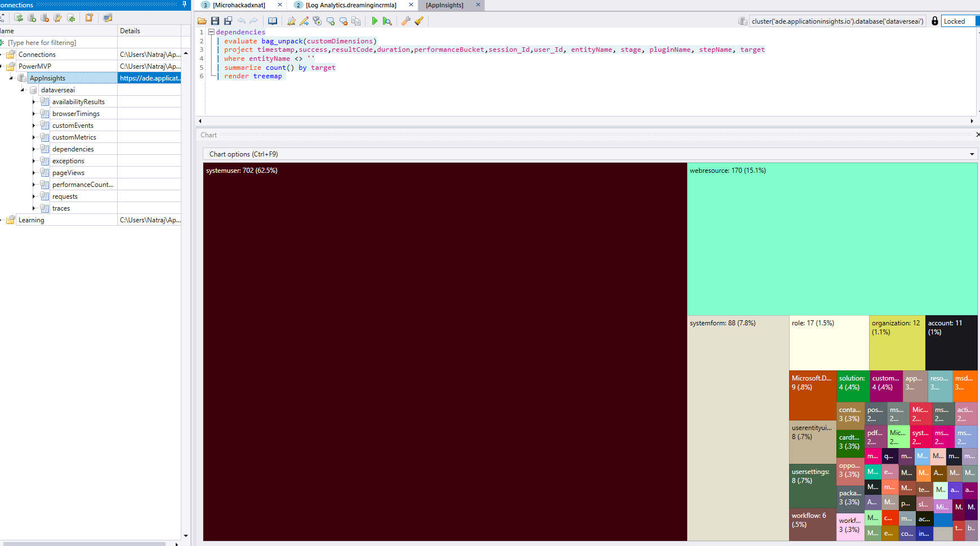Click the open folder icon in query toolbar
980x546 pixels.
tap(202, 21)
